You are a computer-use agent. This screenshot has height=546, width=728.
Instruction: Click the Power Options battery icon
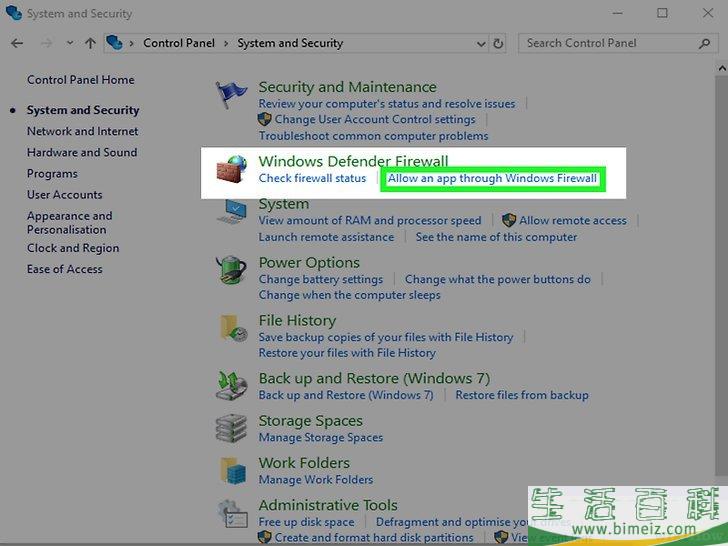pos(232,270)
